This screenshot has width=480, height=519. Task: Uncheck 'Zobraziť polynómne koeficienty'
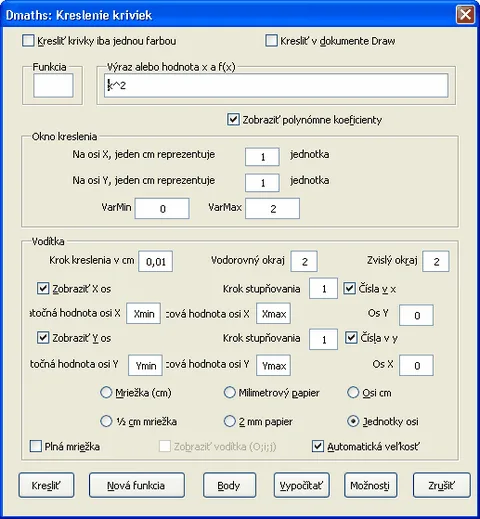(x=233, y=119)
